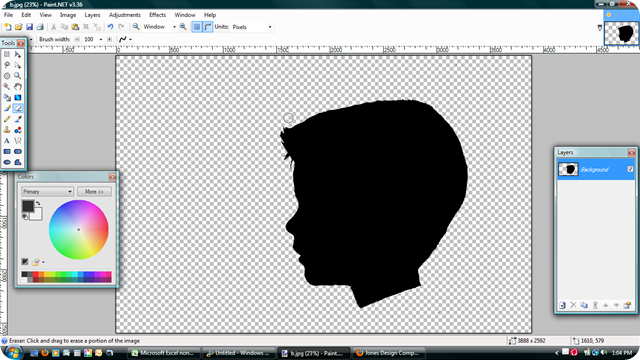Select the Color Picker eyedropper tool
The height and width of the screenshot is (360, 640).
coord(18,119)
